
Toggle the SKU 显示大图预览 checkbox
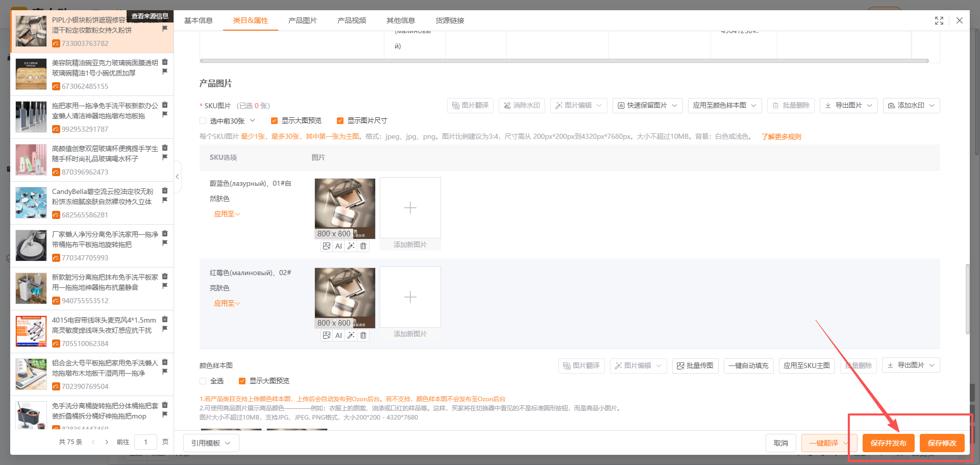(275, 121)
